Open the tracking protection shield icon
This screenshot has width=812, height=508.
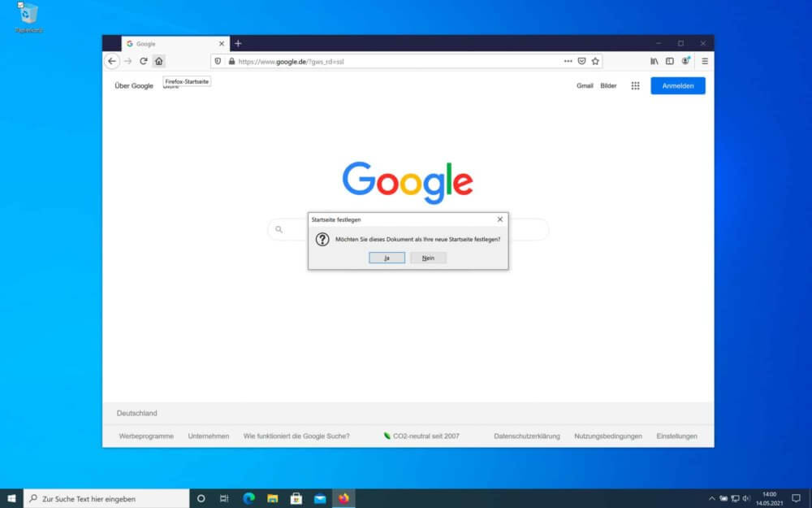pos(218,61)
